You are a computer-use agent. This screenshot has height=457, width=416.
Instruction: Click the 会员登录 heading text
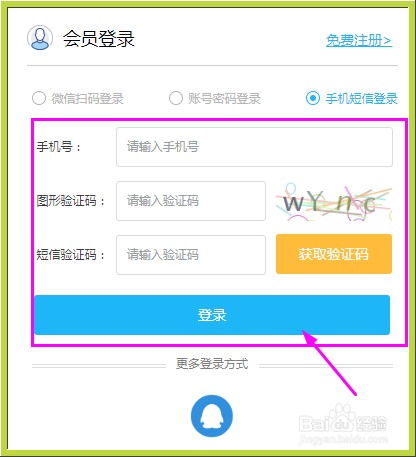click(x=99, y=39)
